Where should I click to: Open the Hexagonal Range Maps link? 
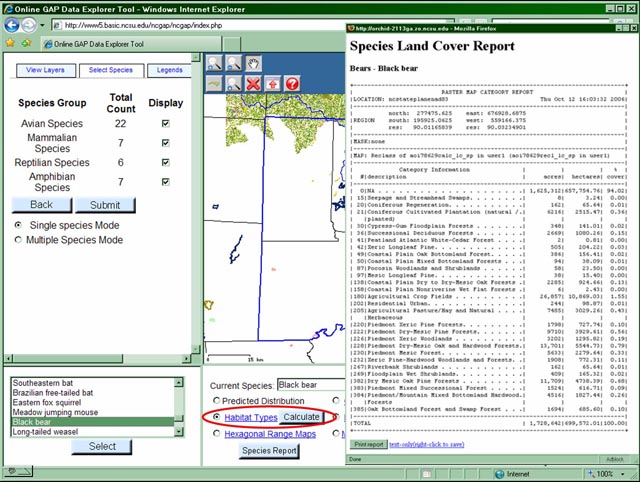pyautogui.click(x=270, y=434)
